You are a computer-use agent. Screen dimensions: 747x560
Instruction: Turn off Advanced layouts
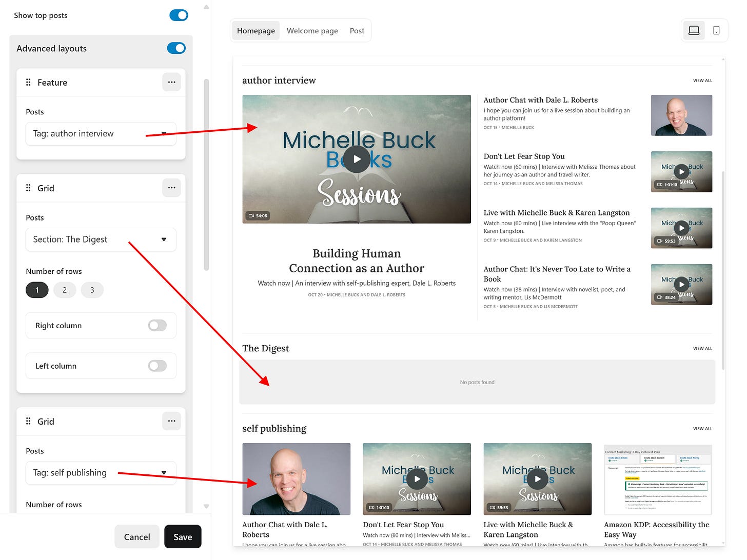coord(176,48)
